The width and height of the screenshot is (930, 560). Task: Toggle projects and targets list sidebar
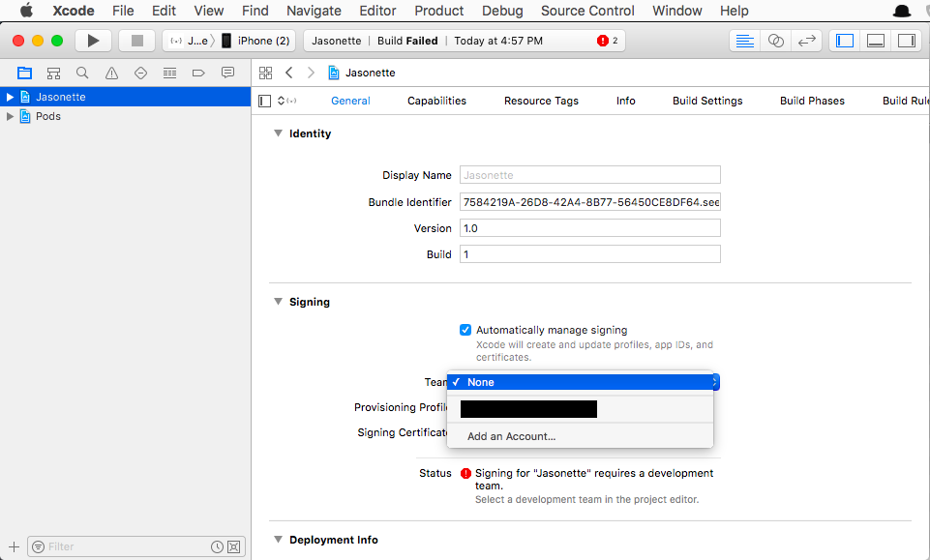265,101
